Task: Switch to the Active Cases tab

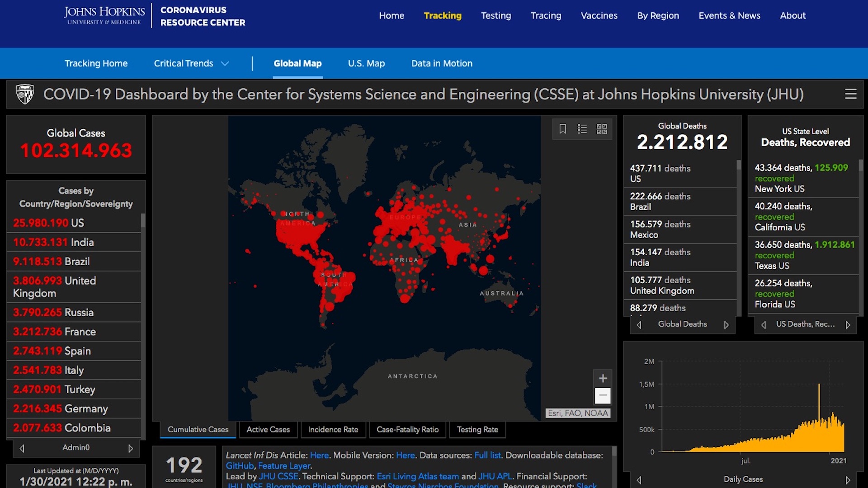Action: (268, 430)
